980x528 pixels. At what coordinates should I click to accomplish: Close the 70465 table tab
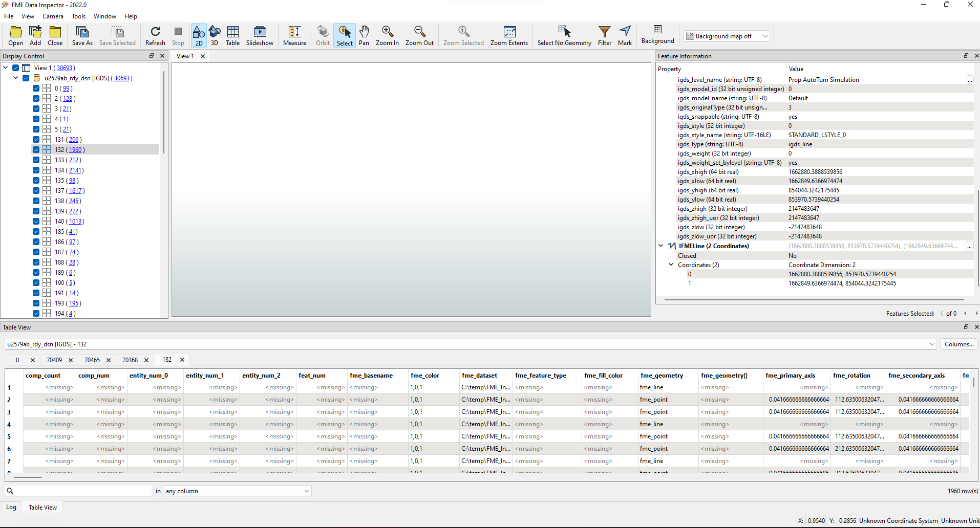coord(109,360)
